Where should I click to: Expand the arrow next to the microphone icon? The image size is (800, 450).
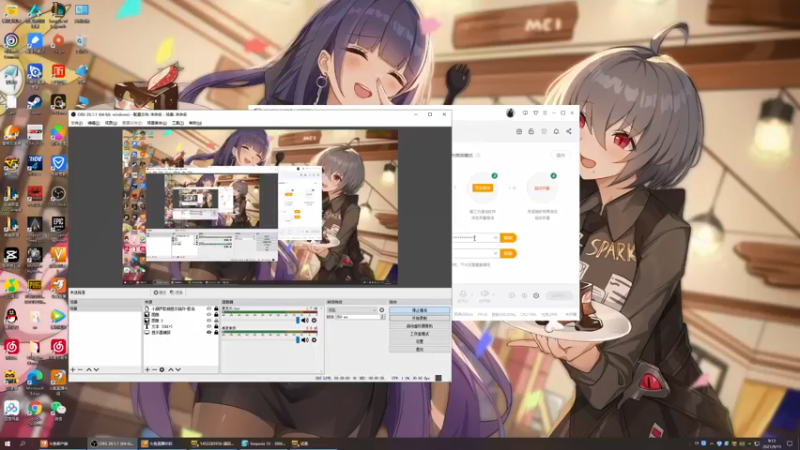(471, 294)
